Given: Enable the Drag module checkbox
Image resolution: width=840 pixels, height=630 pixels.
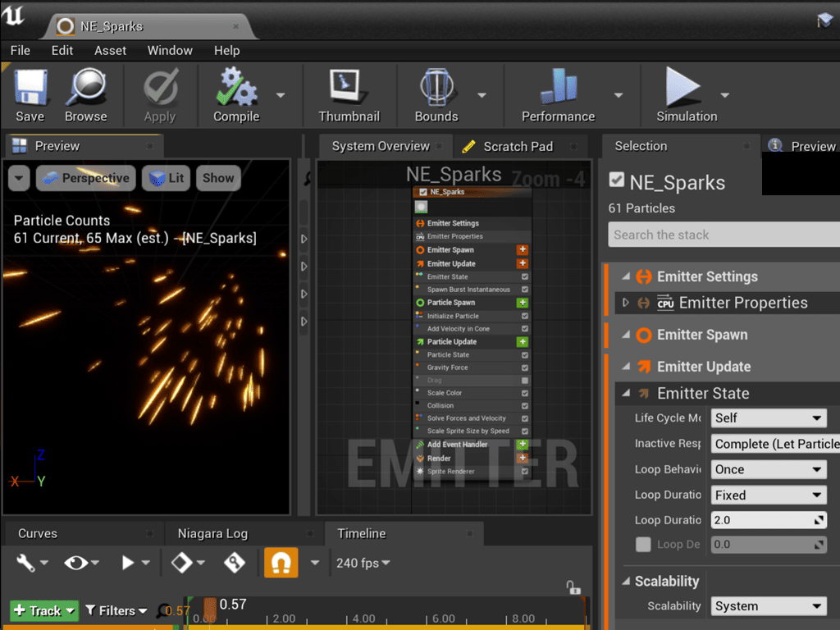Looking at the screenshot, I should 525,381.
